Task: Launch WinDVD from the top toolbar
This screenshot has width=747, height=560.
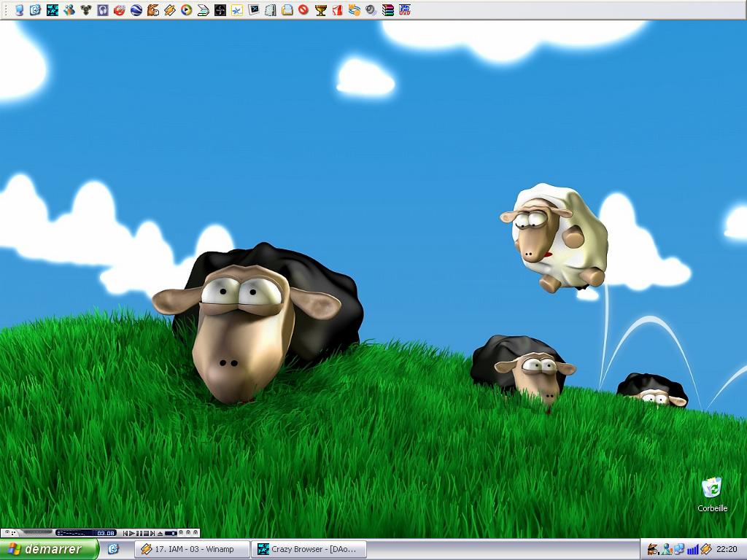Action: 404,9
